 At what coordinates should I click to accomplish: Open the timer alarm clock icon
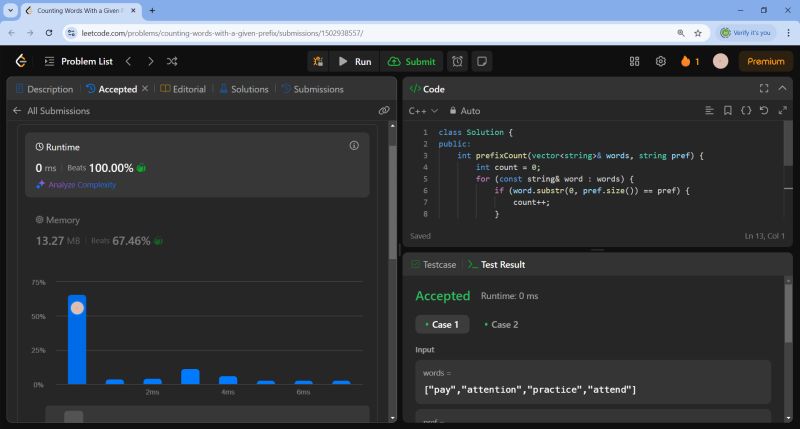click(x=457, y=61)
